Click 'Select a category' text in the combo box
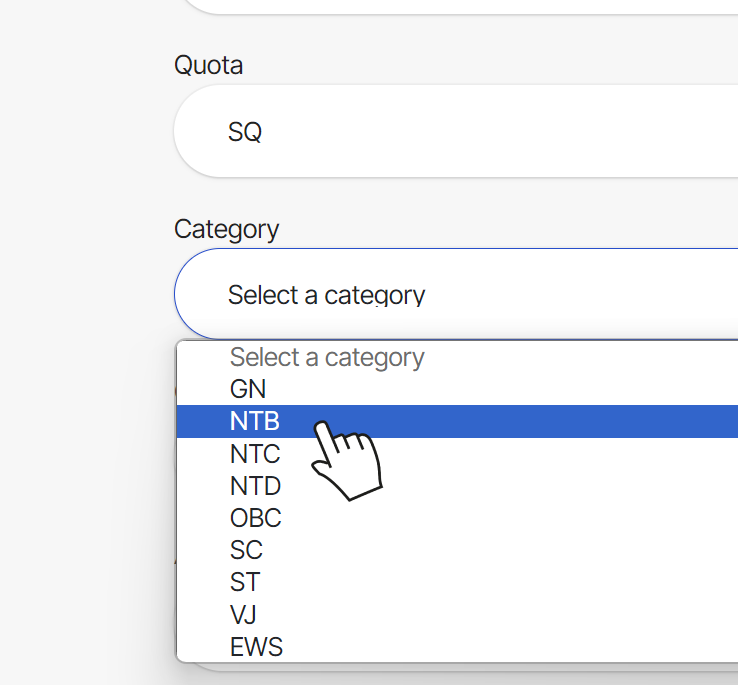The image size is (738, 685). [326, 295]
